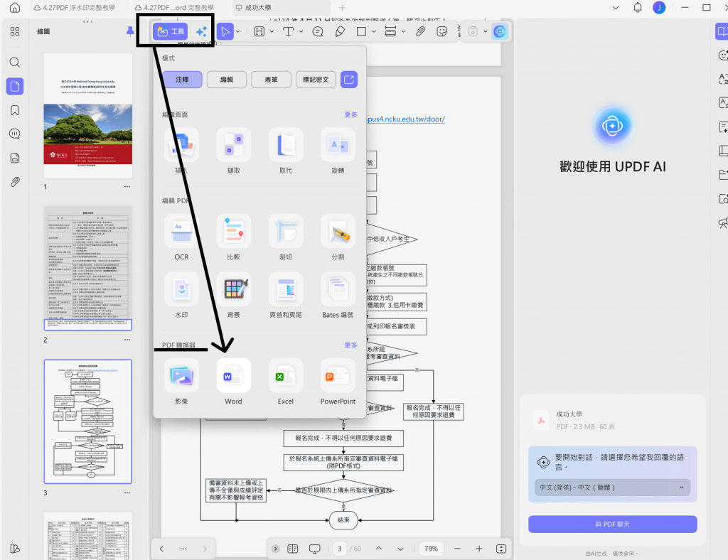This screenshot has height=560, width=728.
Task: Open the Bates 編號 tool
Action: [338, 295]
